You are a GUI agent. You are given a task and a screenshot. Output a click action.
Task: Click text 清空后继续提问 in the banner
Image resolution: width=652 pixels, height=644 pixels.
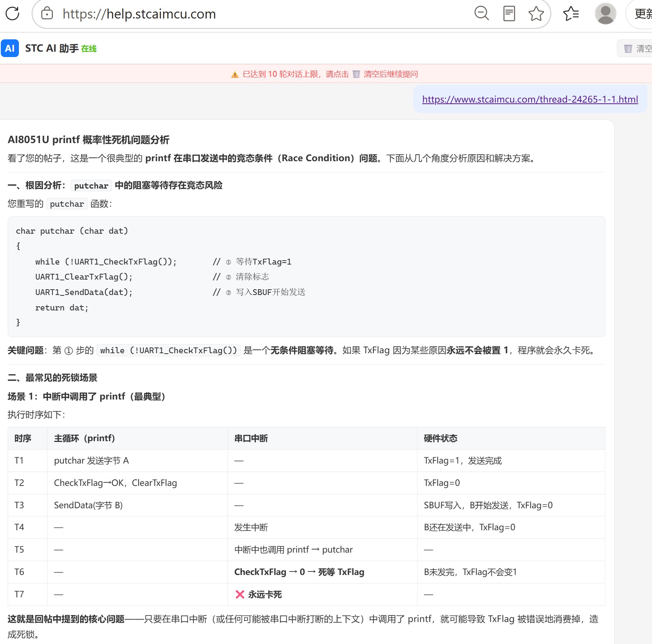click(390, 74)
